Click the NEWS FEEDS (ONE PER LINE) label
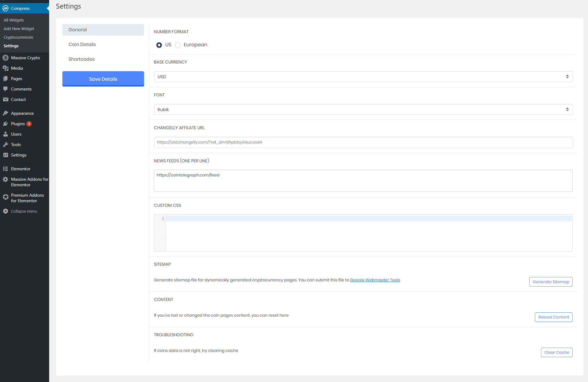Screen dimensions: 588x382 click(x=182, y=161)
